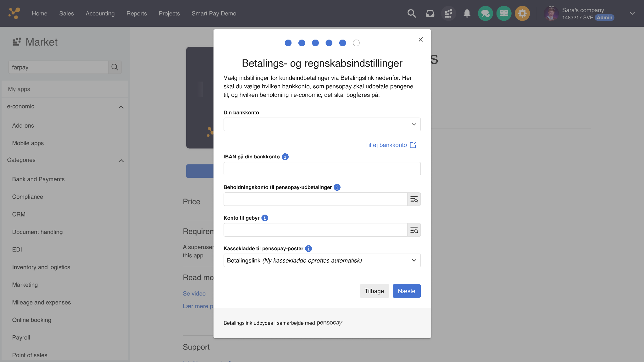This screenshot has height=362, width=644.
Task: Open the lookup icon for Beholdningskonto field
Action: 414,199
